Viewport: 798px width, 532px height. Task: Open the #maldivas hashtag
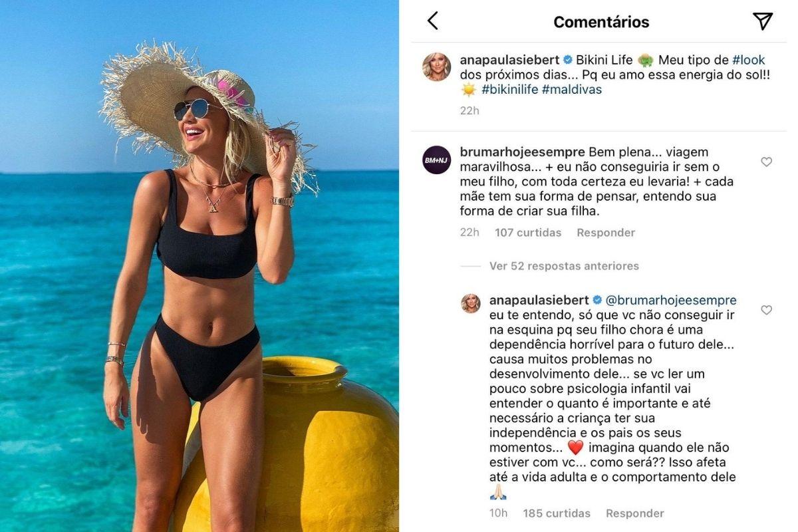572,89
